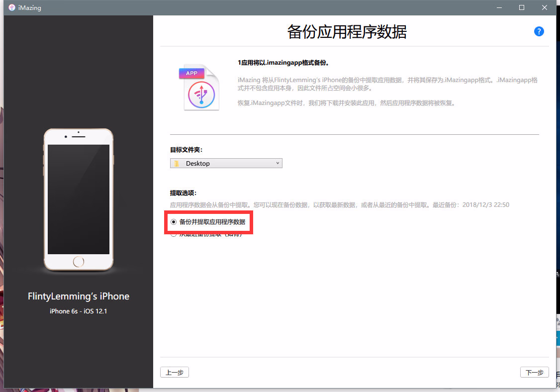Click the iPhone 6s - iOS 12.1 label
Image resolution: width=560 pixels, height=392 pixels.
(x=79, y=311)
